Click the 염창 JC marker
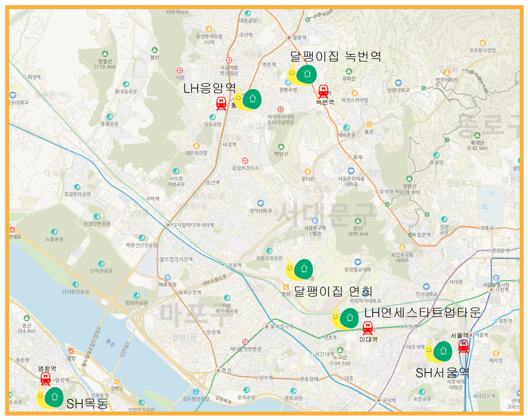The width and height of the screenshot is (528, 420). tap(71, 351)
